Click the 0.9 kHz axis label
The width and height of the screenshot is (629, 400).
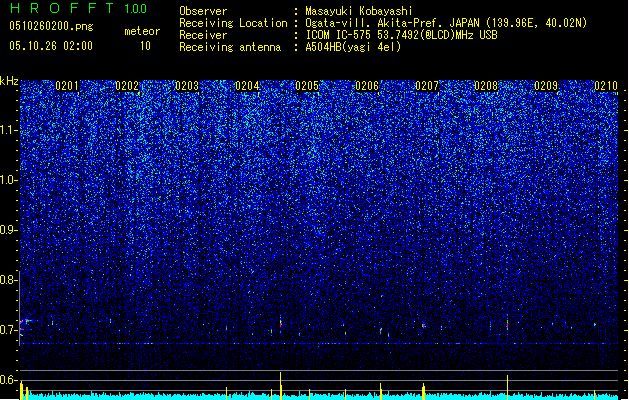[9, 230]
